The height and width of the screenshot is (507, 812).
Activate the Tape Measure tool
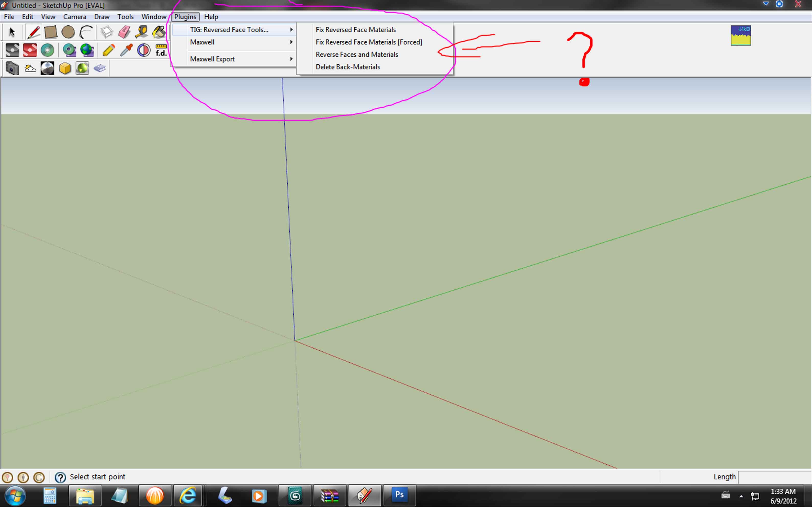tap(142, 32)
